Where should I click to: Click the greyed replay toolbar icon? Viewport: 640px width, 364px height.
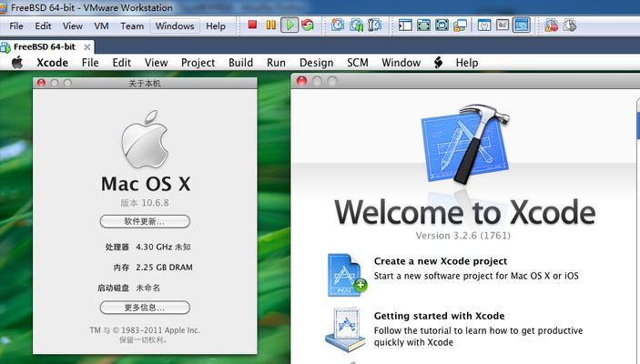pos(569,25)
